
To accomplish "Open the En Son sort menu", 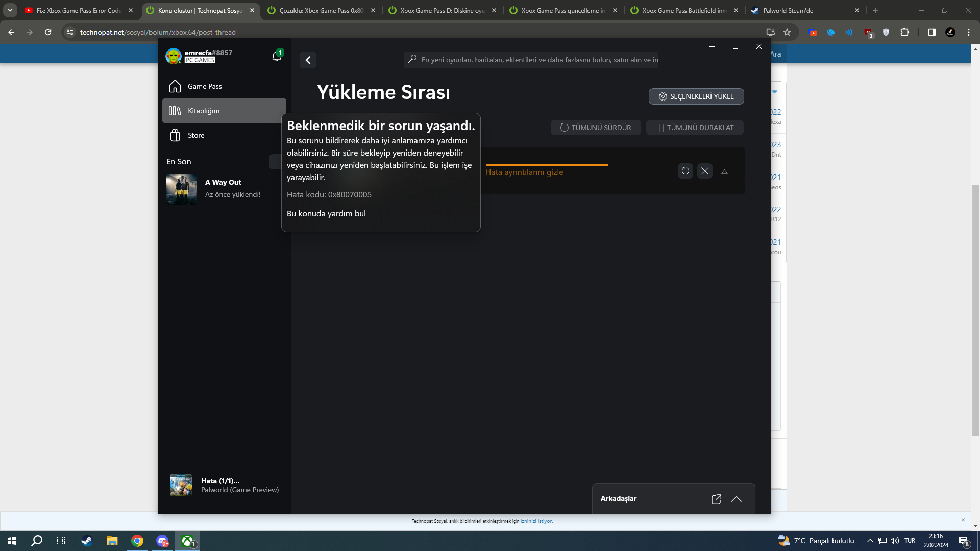I will [276, 162].
